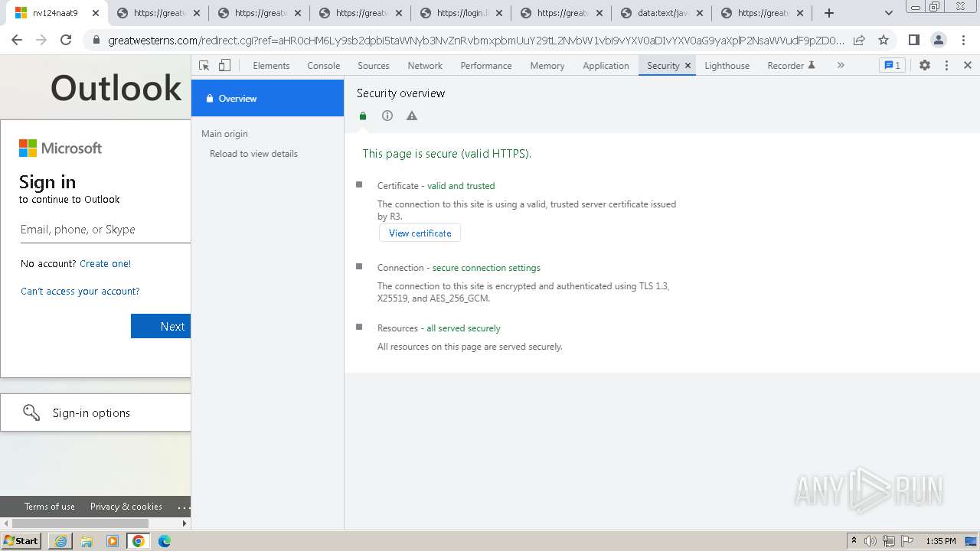Close the DevTools panel
The height and width of the screenshot is (551, 980).
click(x=968, y=66)
